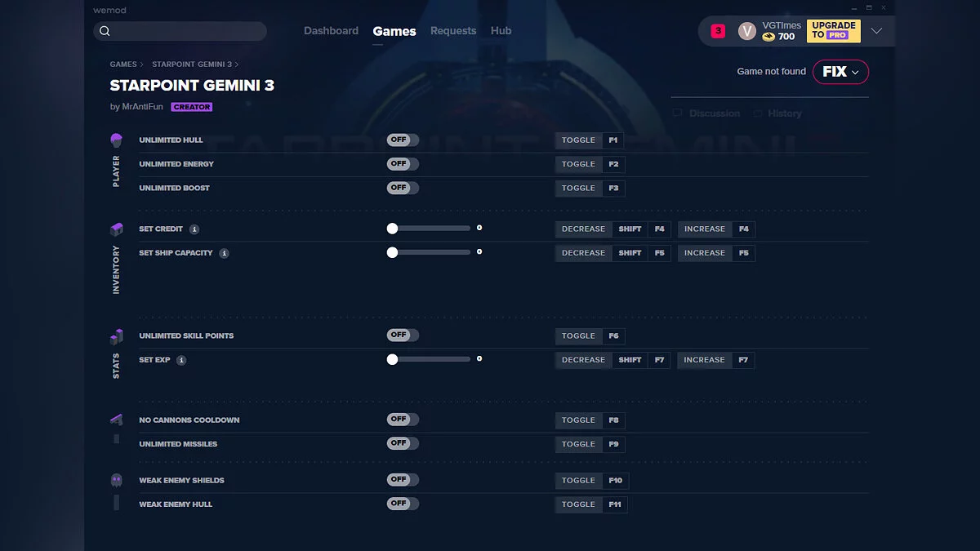Image resolution: width=980 pixels, height=551 pixels.
Task: Show info for Set Ship Capacity
Action: [224, 253]
